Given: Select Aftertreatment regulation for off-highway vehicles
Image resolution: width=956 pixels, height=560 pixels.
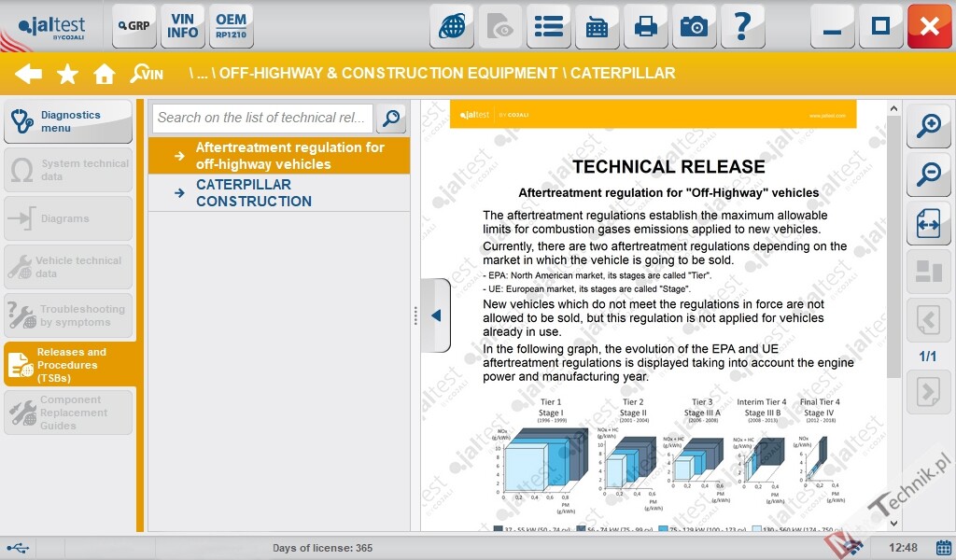Looking at the screenshot, I should point(279,156).
